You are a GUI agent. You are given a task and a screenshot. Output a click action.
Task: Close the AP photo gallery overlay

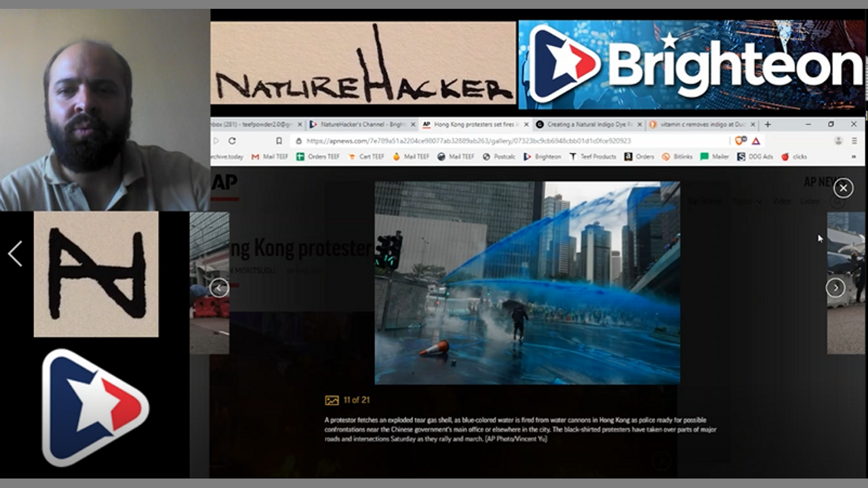click(x=843, y=188)
